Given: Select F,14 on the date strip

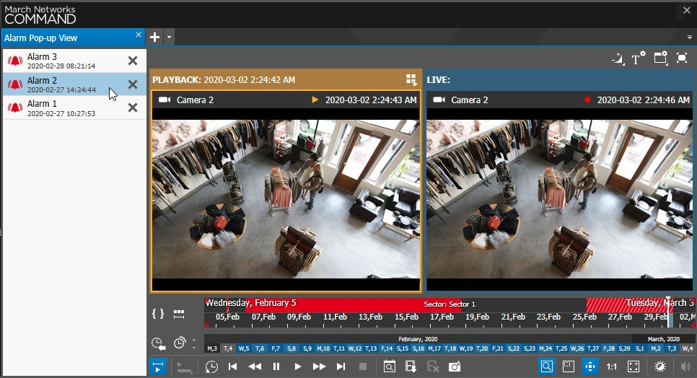Looking at the screenshot, I should 387,349.
